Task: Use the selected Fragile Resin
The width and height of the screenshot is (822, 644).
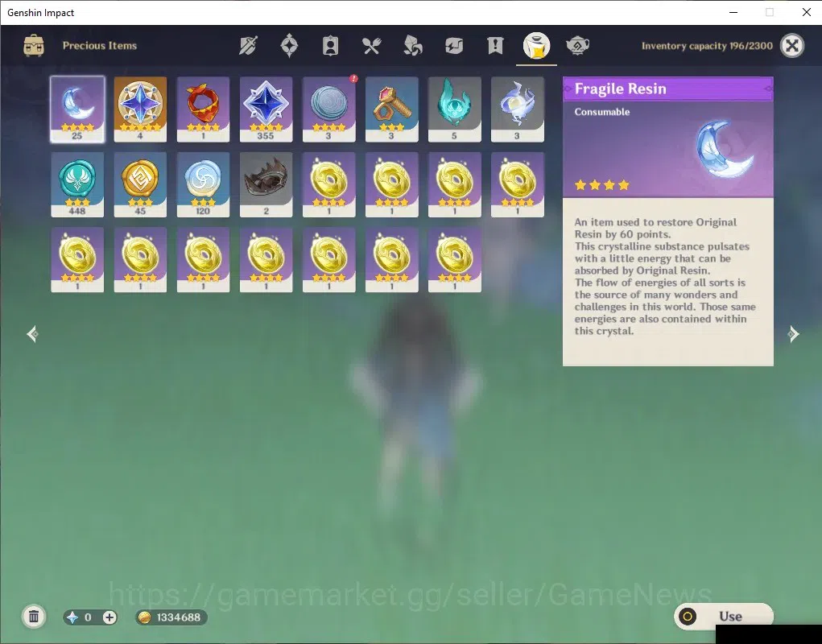Action: pyautogui.click(x=724, y=617)
